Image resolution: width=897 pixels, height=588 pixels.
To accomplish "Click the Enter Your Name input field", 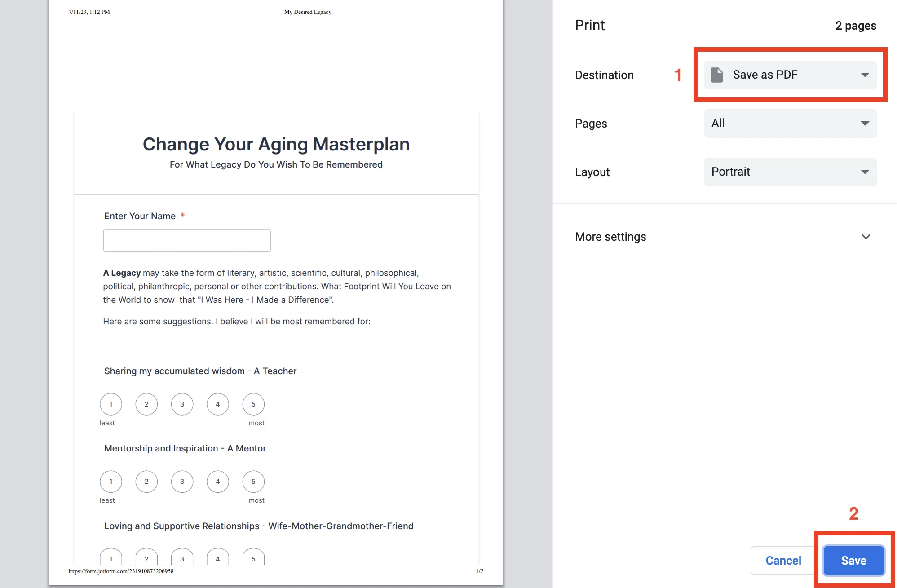I will point(186,240).
